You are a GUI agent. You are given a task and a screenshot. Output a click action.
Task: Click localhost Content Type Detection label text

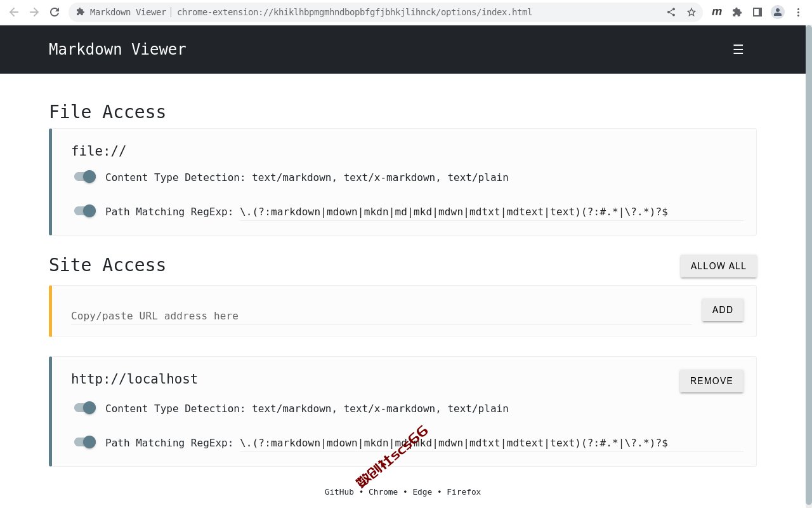307,408
